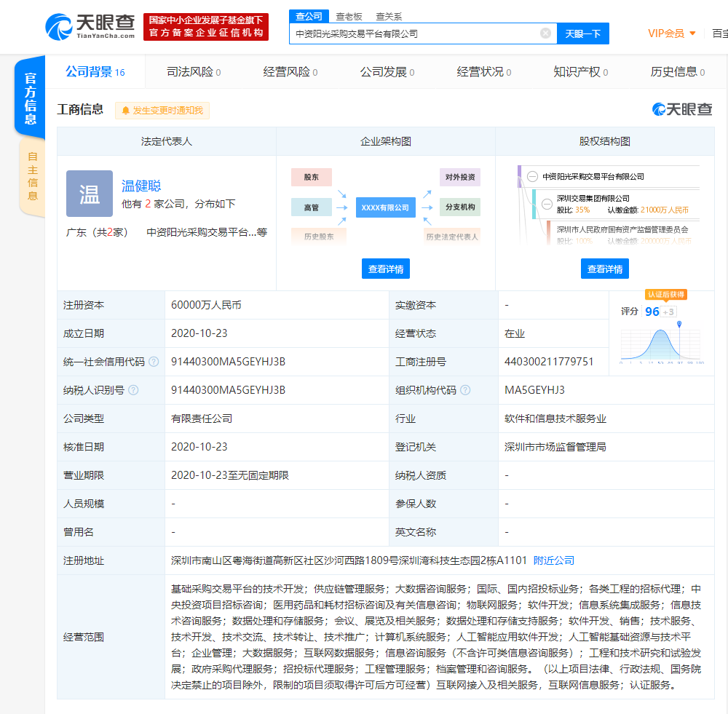Click the red 官方备案企业征信机构 banner
Image resolution: width=728 pixels, height=714 pixels.
(206, 26)
